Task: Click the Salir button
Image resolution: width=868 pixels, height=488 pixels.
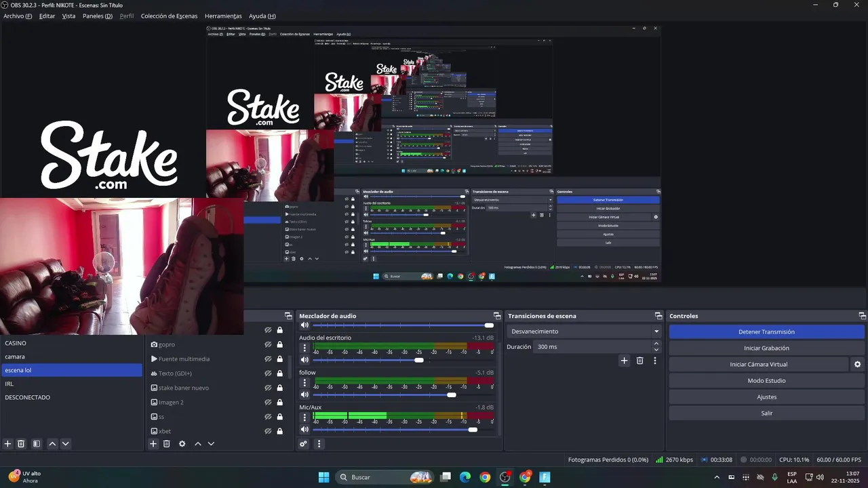Action: (x=766, y=413)
